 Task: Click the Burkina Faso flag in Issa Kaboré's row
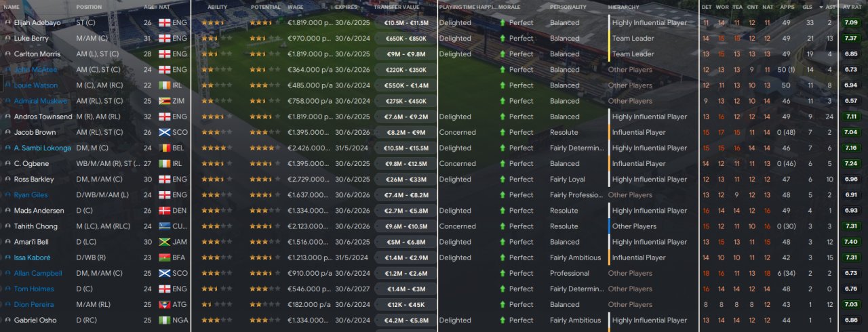pos(164,257)
